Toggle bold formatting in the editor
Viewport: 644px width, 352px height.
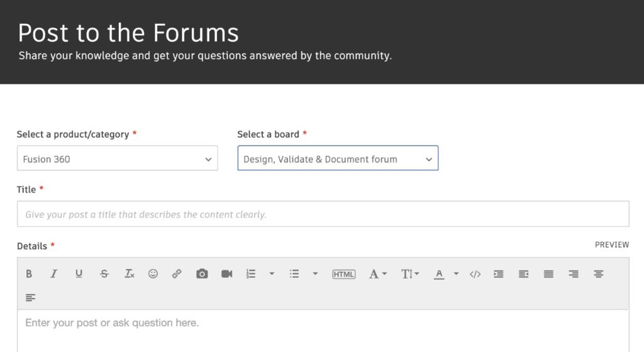pos(29,274)
